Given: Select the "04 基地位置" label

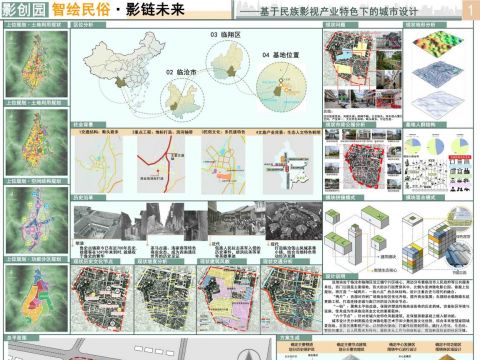Looking at the screenshot, I should tap(281, 55).
